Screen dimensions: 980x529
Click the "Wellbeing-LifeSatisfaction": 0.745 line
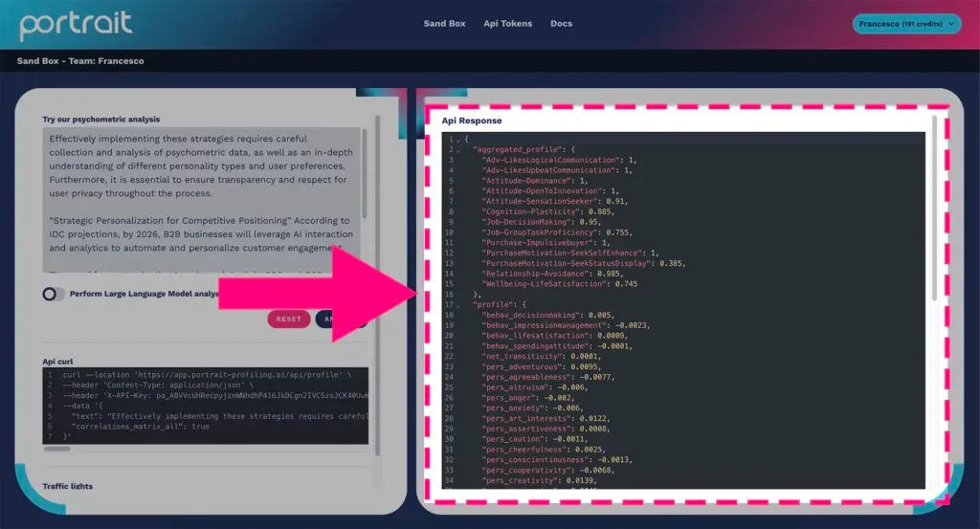click(559, 284)
